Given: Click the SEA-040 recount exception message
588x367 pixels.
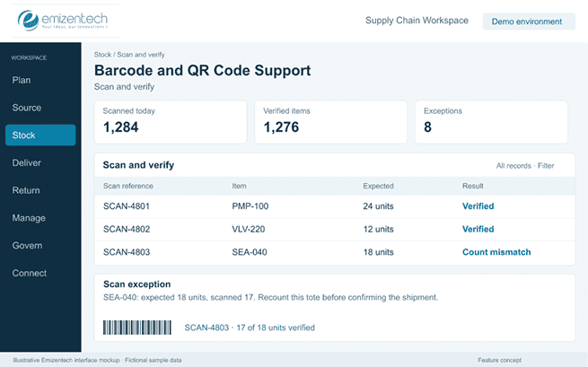Looking at the screenshot, I should pos(270,298).
